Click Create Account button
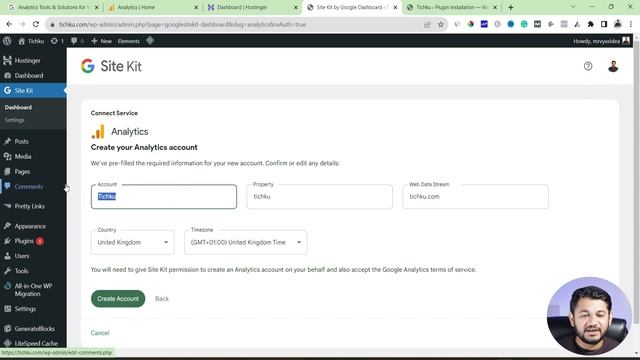This screenshot has height=360, width=640. [118, 299]
